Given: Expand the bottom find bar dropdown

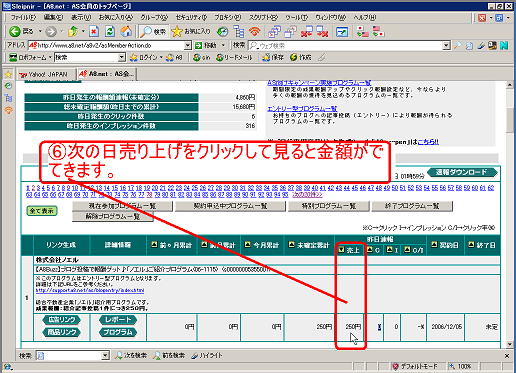Looking at the screenshot, I should click(105, 356).
